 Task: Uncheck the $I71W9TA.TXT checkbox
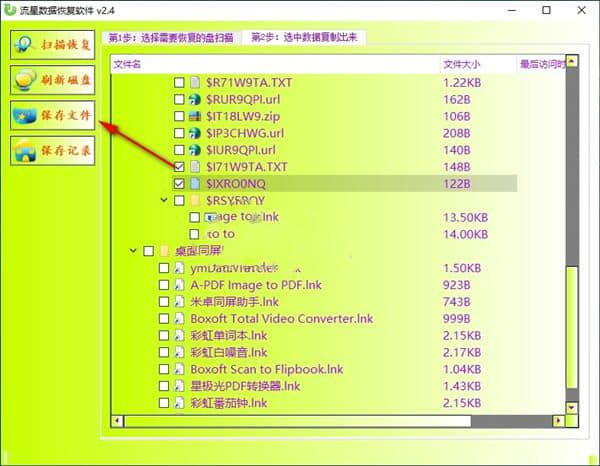pyautogui.click(x=179, y=167)
